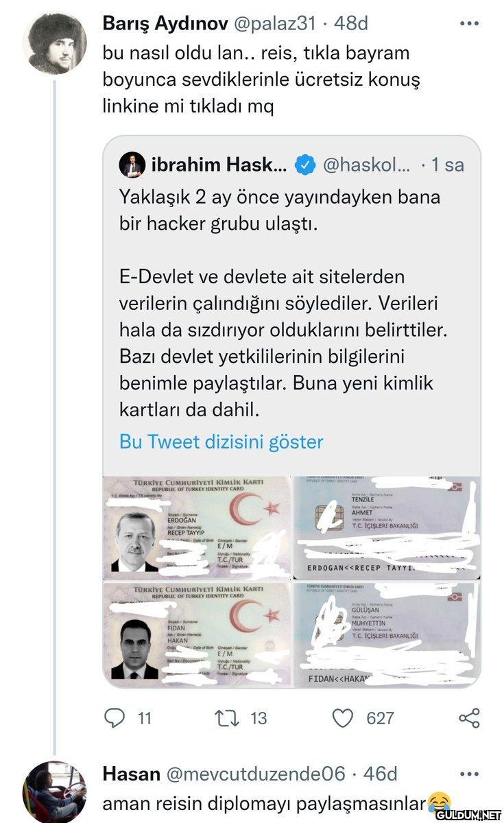The width and height of the screenshot is (504, 823).
Task: Click ibrahim Haskoloğlu's small quoted avatar
Action: click(x=132, y=165)
